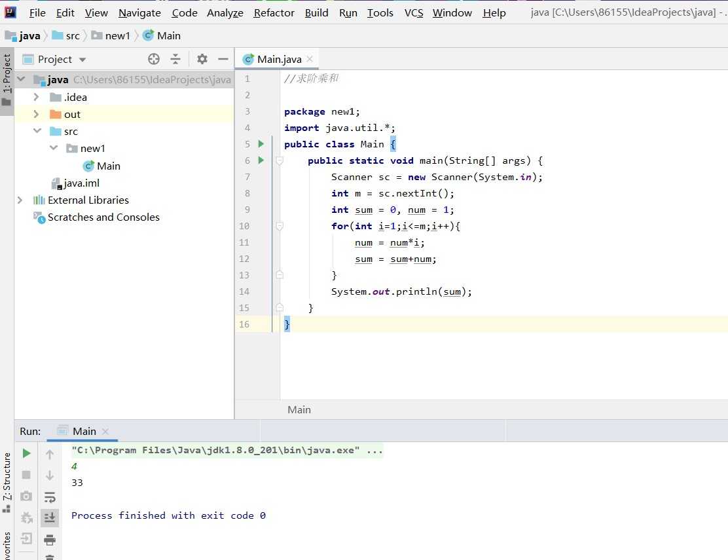Toggle scroll to end in console
728x560 pixels.
[x=50, y=517]
